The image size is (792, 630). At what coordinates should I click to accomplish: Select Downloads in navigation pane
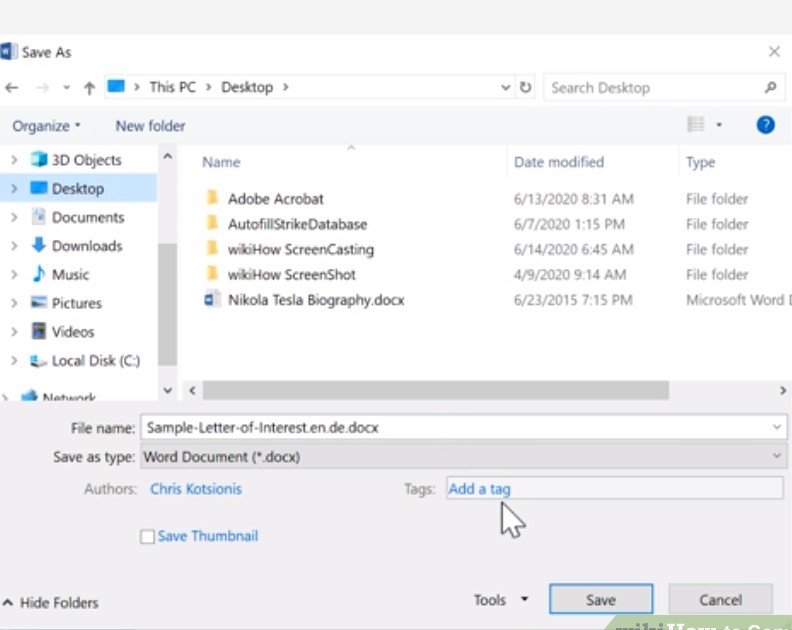[87, 246]
